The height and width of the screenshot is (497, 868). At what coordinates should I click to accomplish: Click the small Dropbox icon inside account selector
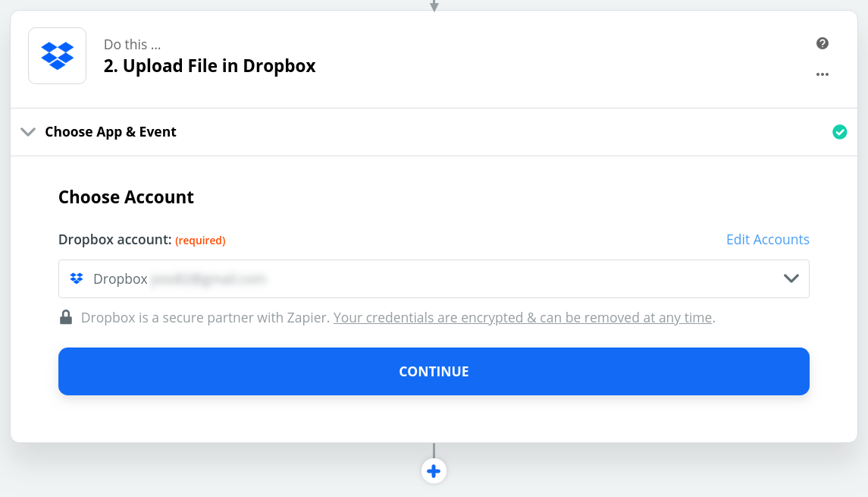(x=76, y=278)
